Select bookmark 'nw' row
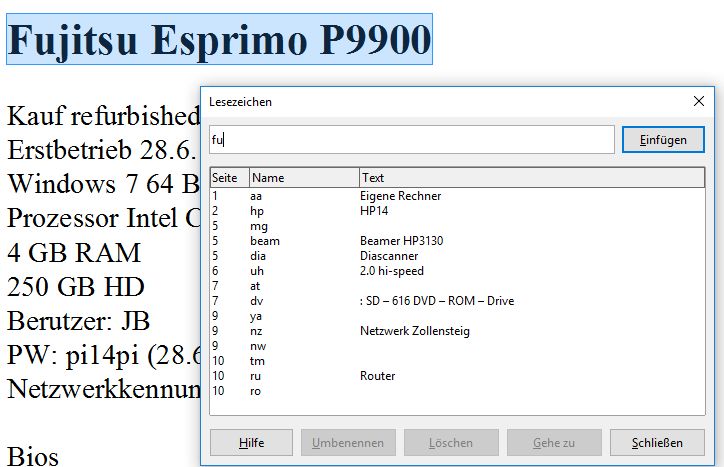The height and width of the screenshot is (467, 724). coord(457,346)
